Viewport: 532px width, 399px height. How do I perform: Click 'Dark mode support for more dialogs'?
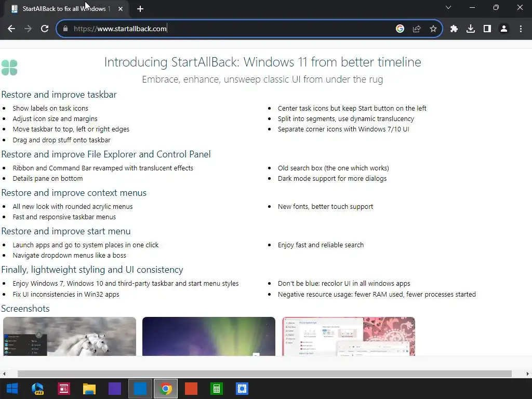pyautogui.click(x=332, y=179)
